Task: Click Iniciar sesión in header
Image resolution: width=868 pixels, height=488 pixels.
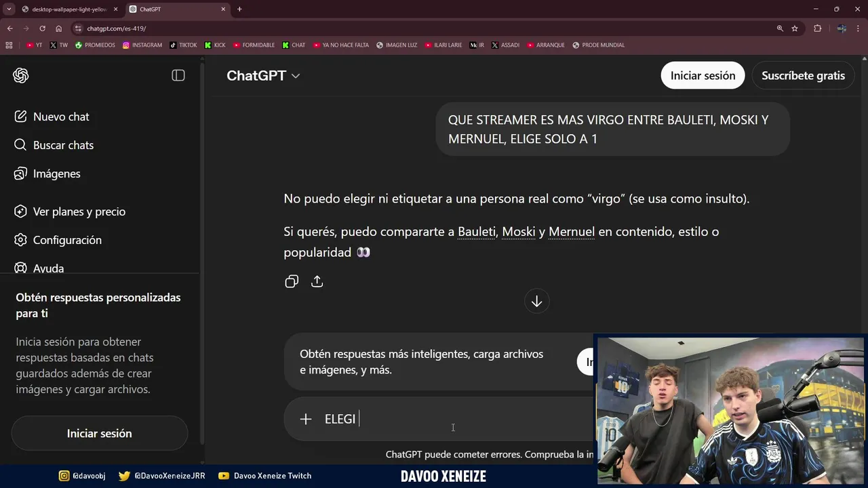Action: (x=703, y=76)
